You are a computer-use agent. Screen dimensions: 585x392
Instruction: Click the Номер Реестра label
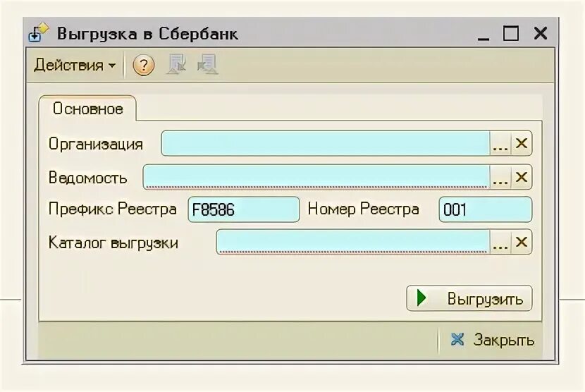(x=364, y=209)
